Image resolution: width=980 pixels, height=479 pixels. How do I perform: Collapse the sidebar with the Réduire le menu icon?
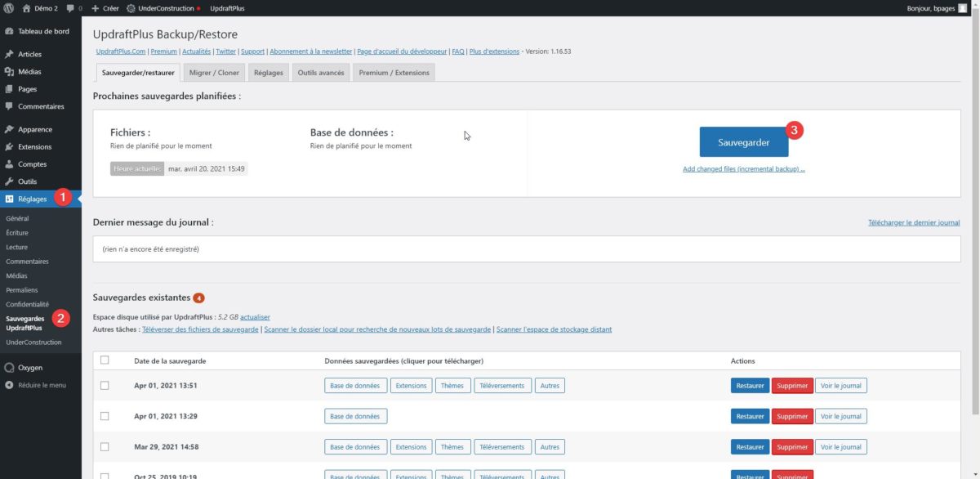coord(9,385)
